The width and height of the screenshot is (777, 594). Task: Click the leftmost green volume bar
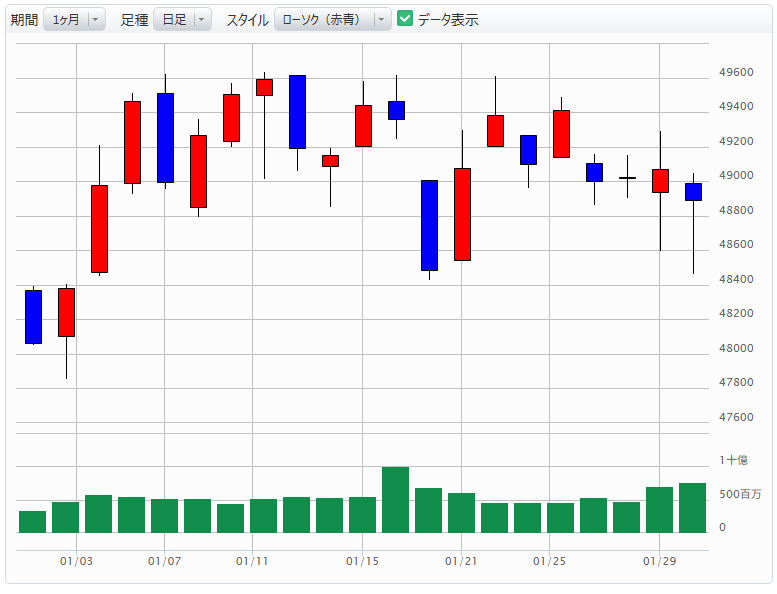(33, 522)
